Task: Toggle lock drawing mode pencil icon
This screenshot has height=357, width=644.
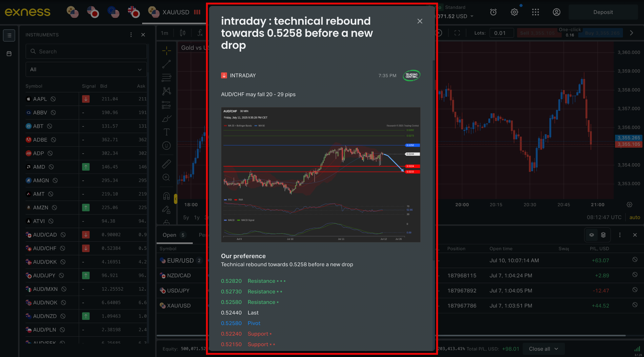Action: 167,210
